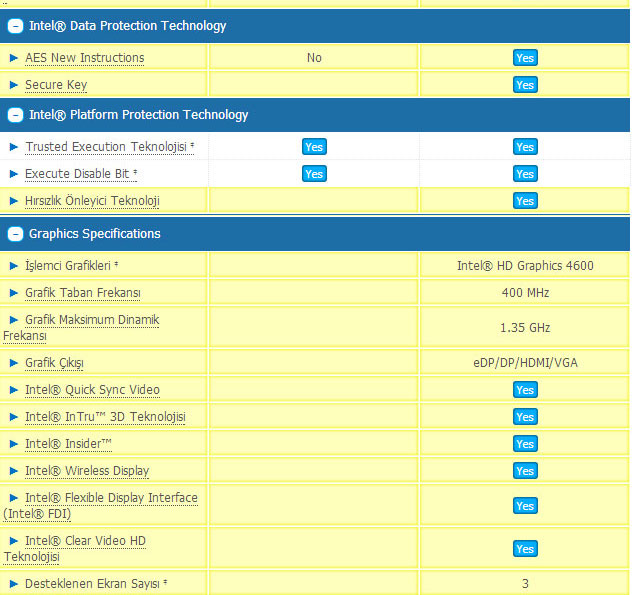Click the Yes badge for Clear Video HD
The height and width of the screenshot is (595, 632).
coord(525,549)
